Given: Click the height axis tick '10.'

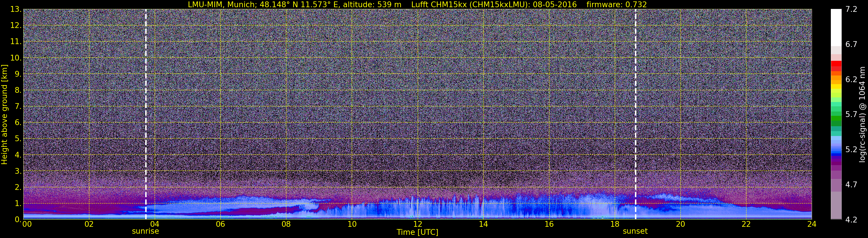Looking at the screenshot, I should [x=16, y=58].
